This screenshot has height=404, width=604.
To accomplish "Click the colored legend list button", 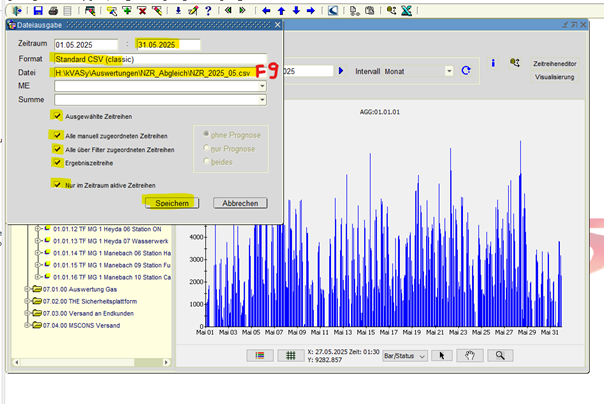I will coord(260,355).
